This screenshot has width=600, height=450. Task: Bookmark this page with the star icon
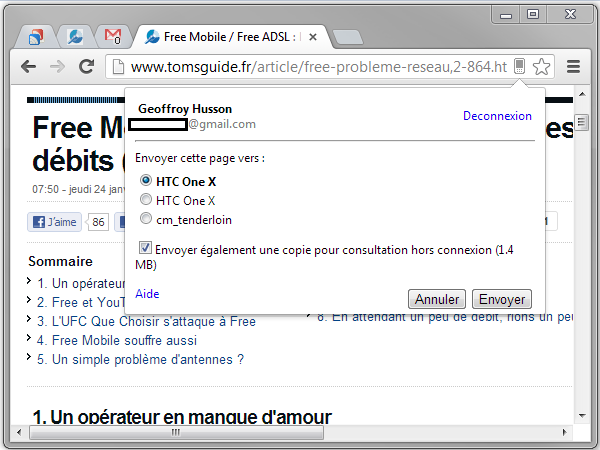(541, 67)
